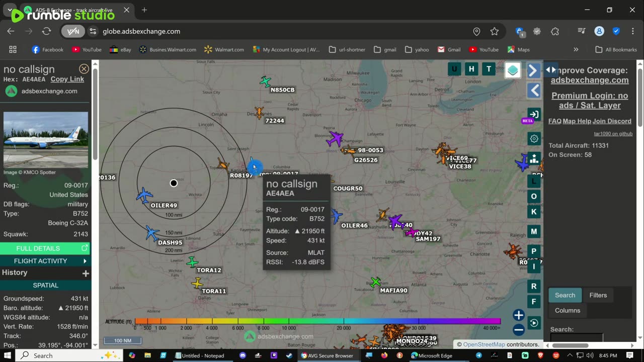644x362 pixels.
Task: Toggle the P map option
Action: [x=534, y=251]
